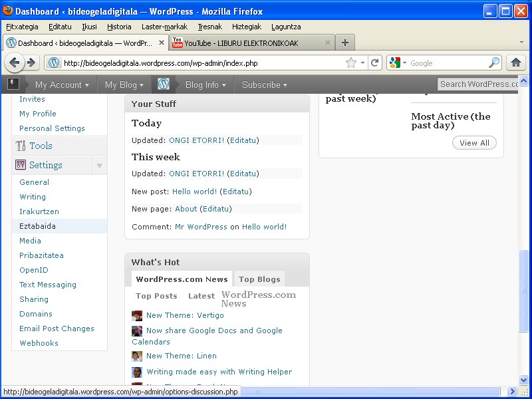The width and height of the screenshot is (532, 399).
Task: Switch to the Top Blogs tab
Action: pyautogui.click(x=259, y=279)
